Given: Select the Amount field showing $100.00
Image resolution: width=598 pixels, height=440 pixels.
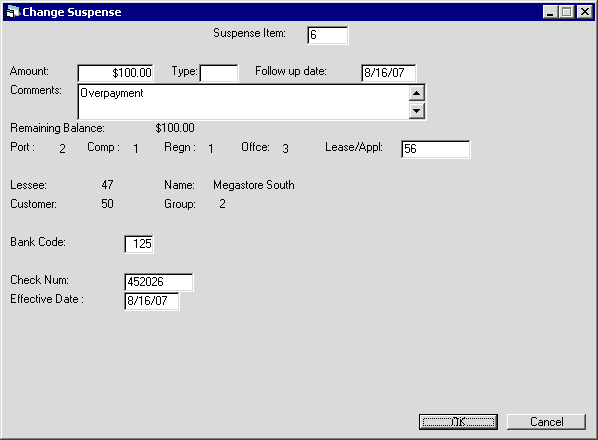Looking at the screenshot, I should (x=116, y=73).
